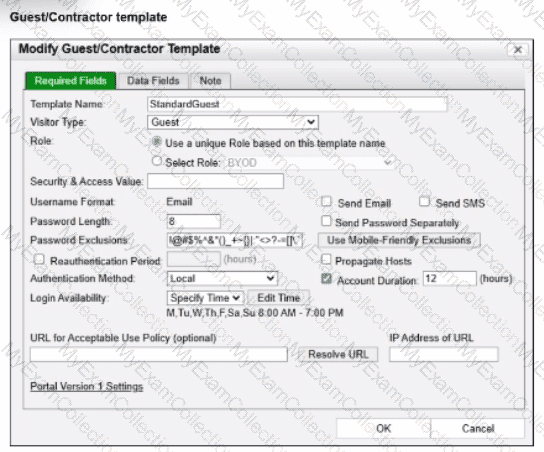Viewport: 544px width, 452px height.
Task: Click the Resolve URL button
Action: (338, 354)
